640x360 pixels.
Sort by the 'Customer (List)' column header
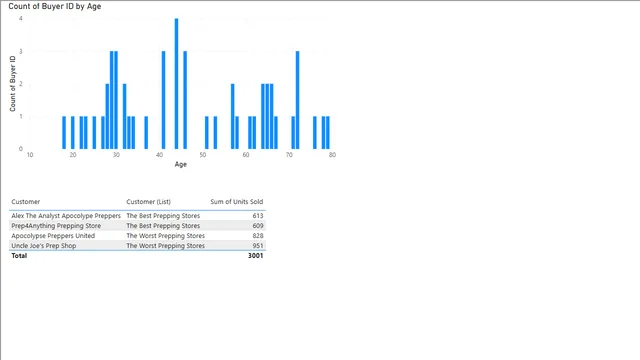[x=149, y=202]
